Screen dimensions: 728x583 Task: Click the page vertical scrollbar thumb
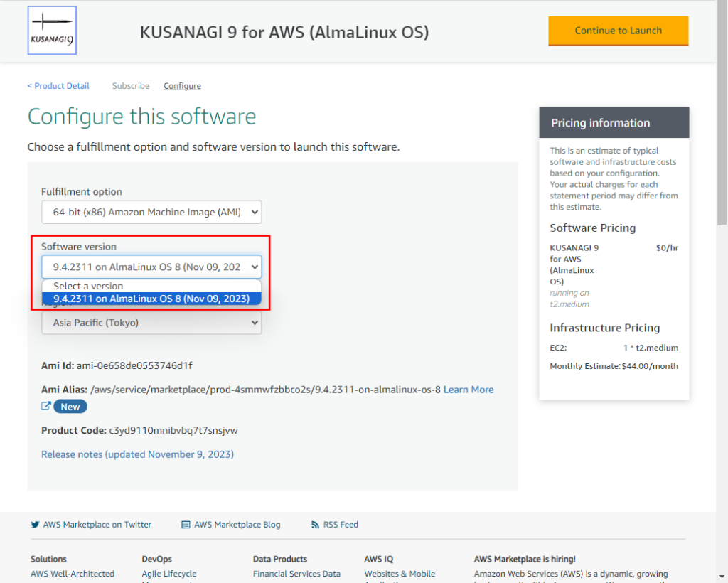722,112
